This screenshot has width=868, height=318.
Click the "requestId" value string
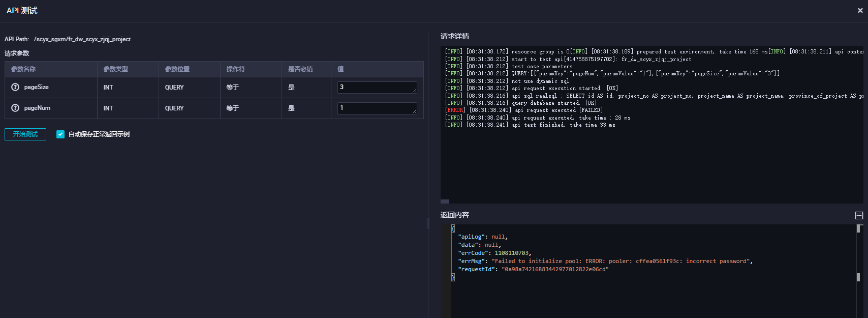coord(555,269)
